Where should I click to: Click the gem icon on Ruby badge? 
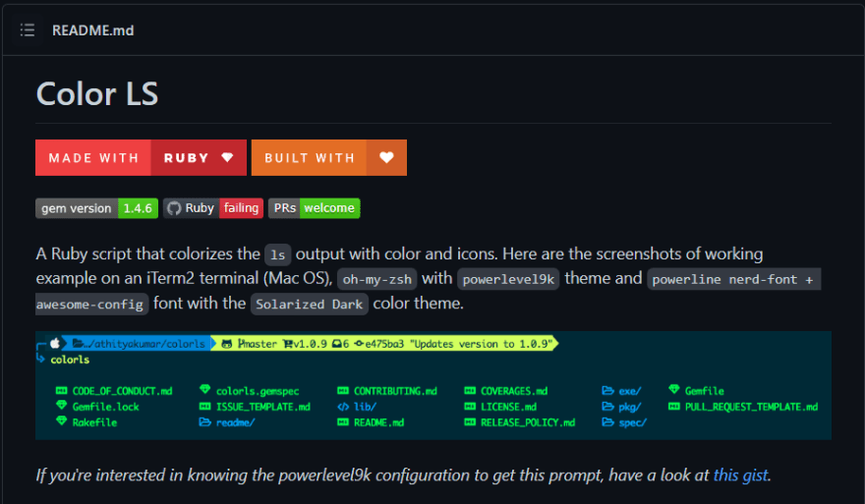pos(227,158)
